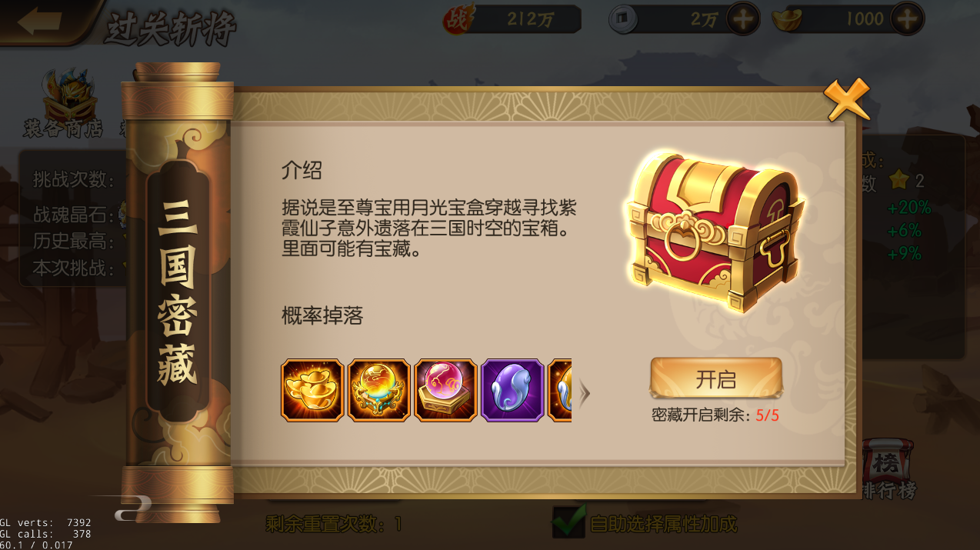The height and width of the screenshot is (550, 980).
Task: Click the gold ingot currency icon
Action: pyautogui.click(x=786, y=20)
